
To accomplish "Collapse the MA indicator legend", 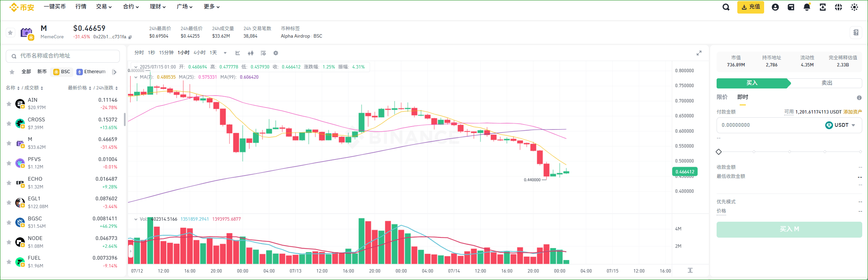I will tap(136, 77).
